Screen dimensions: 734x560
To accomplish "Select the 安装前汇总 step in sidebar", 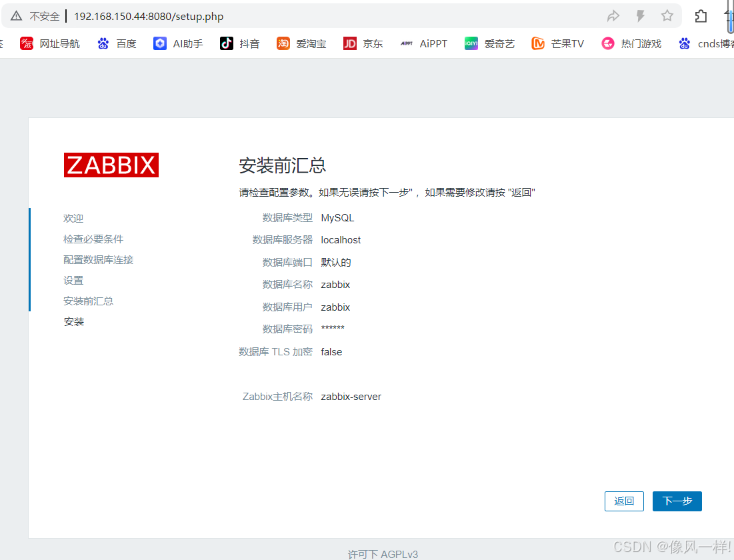I will (89, 301).
